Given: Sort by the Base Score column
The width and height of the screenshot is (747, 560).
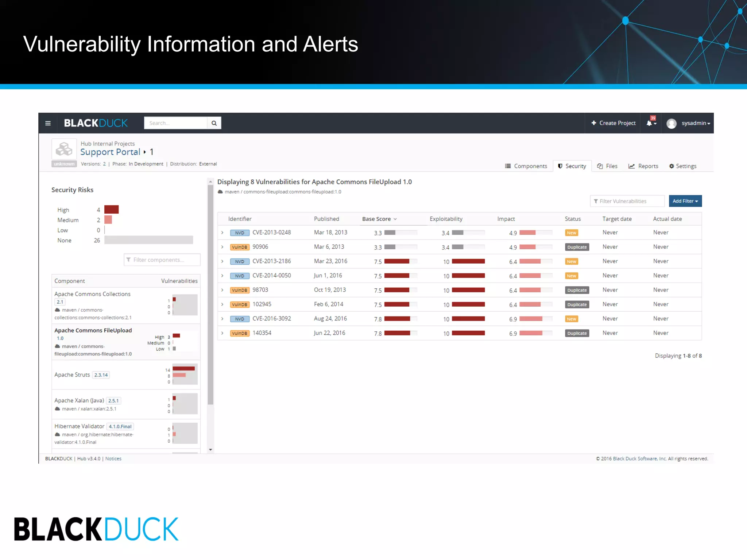Looking at the screenshot, I should [x=379, y=219].
